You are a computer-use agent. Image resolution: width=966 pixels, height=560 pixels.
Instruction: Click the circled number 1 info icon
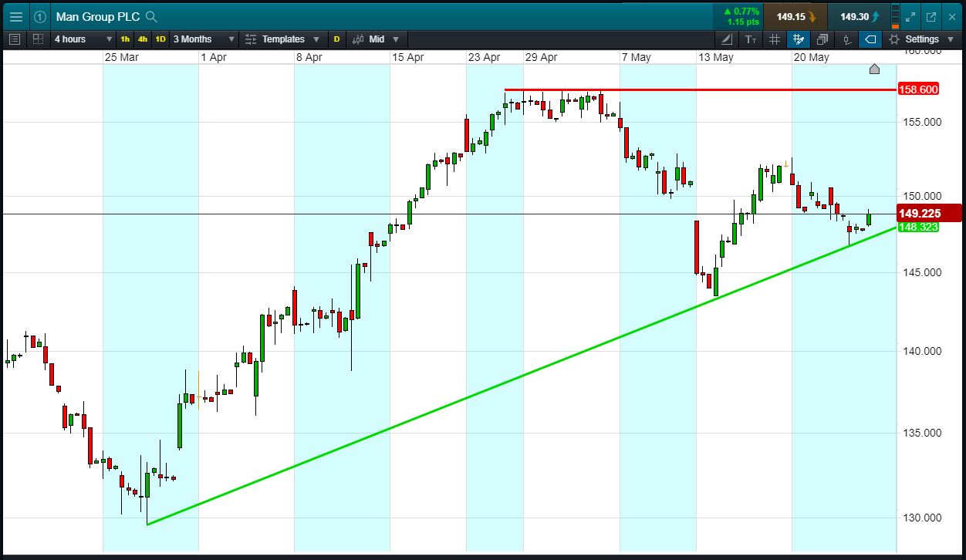(40, 16)
